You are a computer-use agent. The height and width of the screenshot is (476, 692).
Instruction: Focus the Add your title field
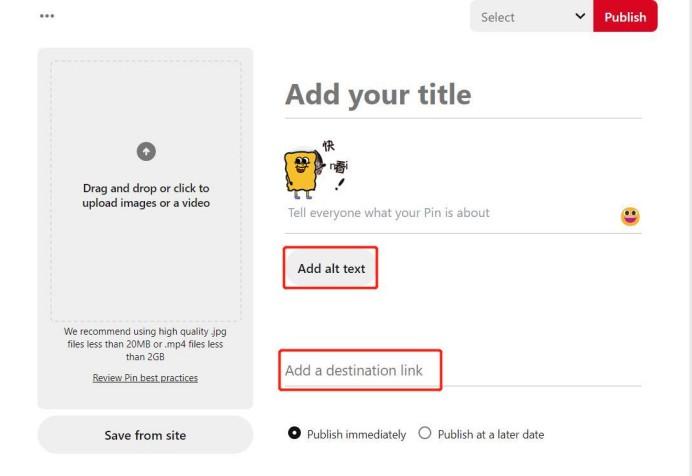click(463, 95)
